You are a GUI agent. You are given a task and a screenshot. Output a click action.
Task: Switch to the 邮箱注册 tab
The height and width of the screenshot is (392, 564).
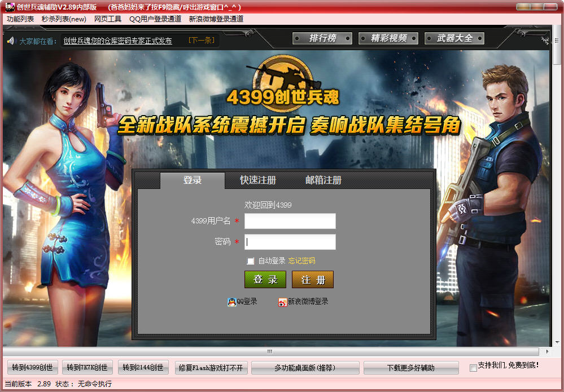323,180
